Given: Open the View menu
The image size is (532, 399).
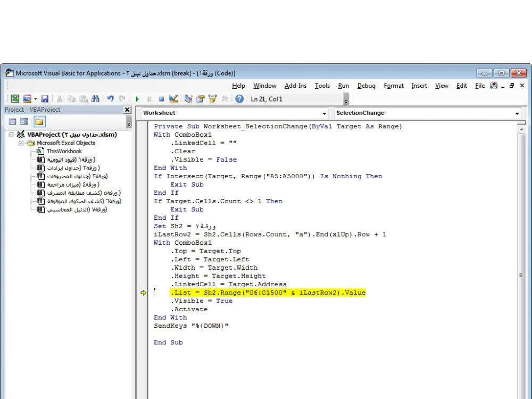Looking at the screenshot, I should 442,86.
